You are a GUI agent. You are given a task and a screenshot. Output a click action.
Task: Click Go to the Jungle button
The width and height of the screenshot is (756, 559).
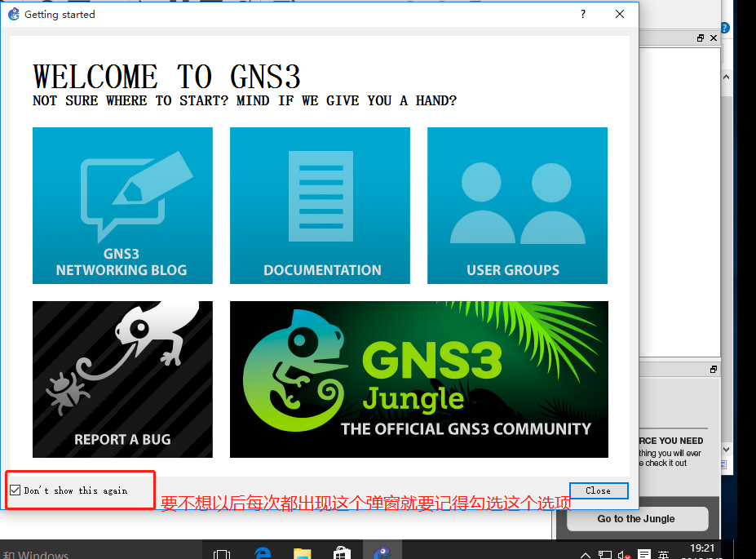tap(637, 519)
